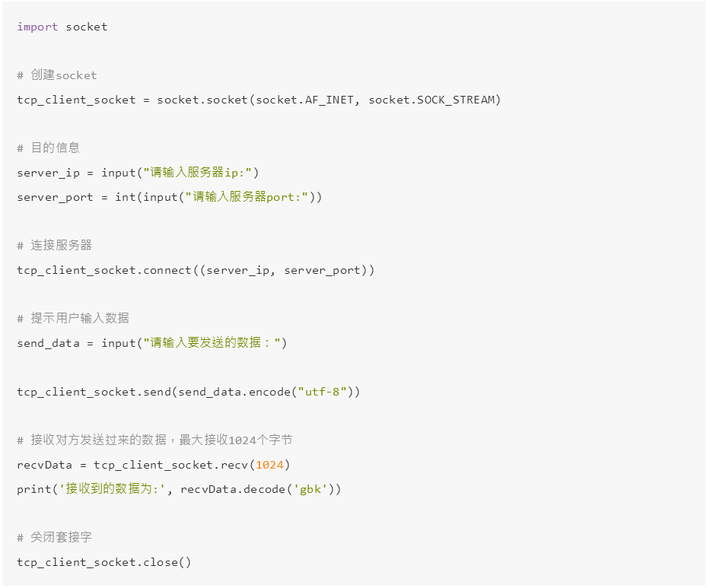The height and width of the screenshot is (588, 710).
Task: Click the "请输入服务器port:" string literal
Action: (x=247, y=197)
